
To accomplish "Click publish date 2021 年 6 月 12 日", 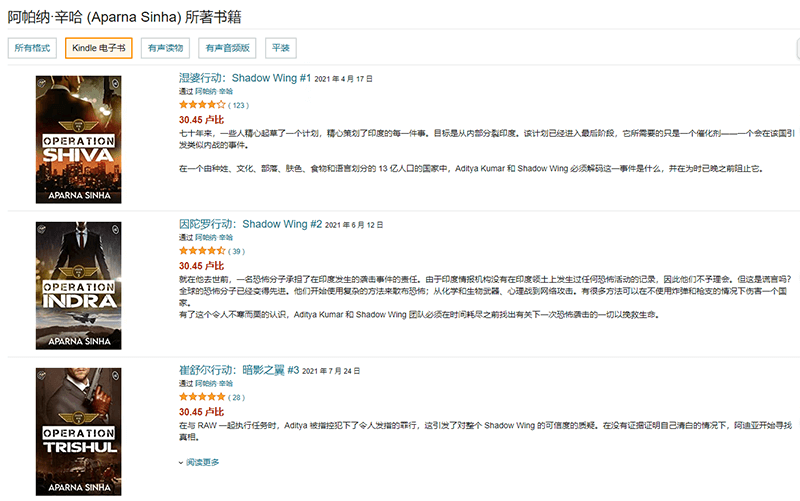I will pyautogui.click(x=354, y=225).
